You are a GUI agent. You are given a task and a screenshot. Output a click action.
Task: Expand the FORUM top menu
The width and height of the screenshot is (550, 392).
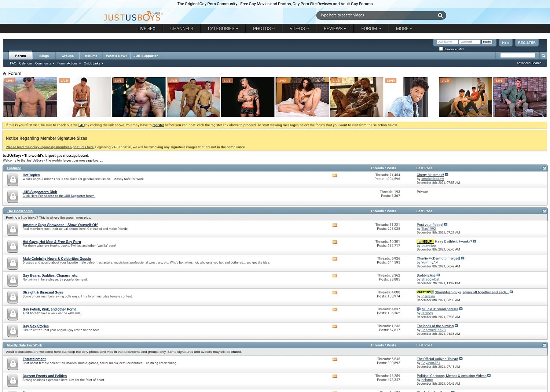click(x=371, y=29)
